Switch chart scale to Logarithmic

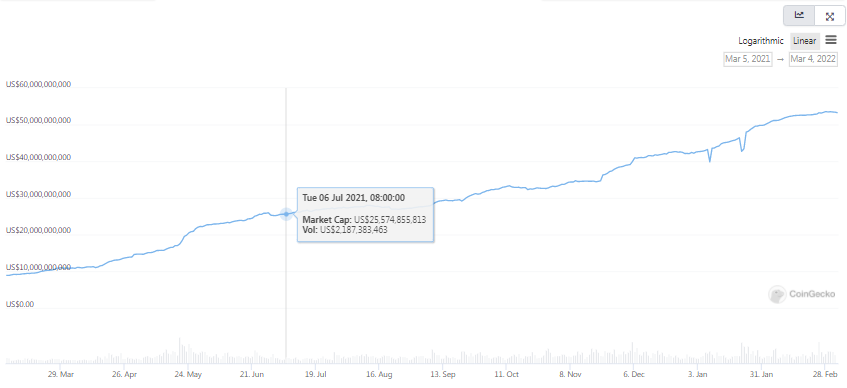(x=761, y=41)
